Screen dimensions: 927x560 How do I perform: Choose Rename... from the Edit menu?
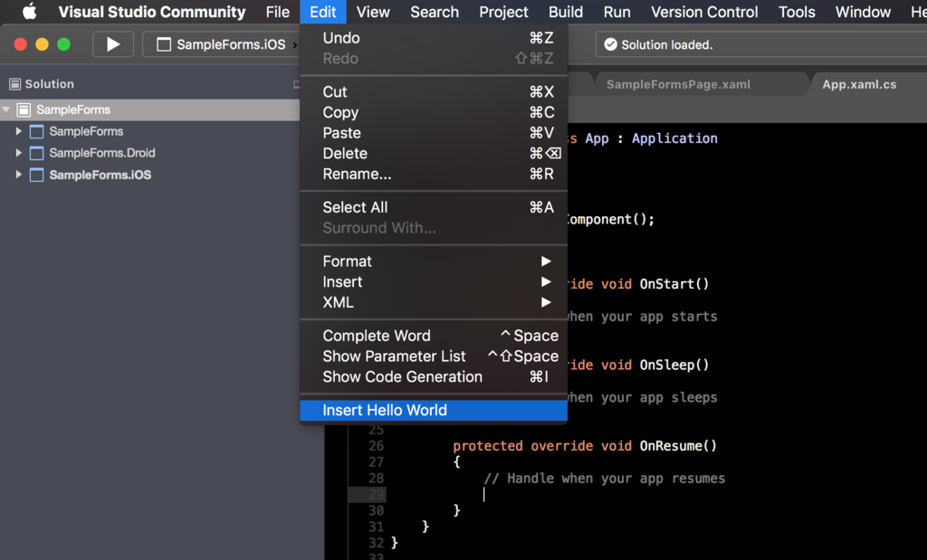(434, 175)
